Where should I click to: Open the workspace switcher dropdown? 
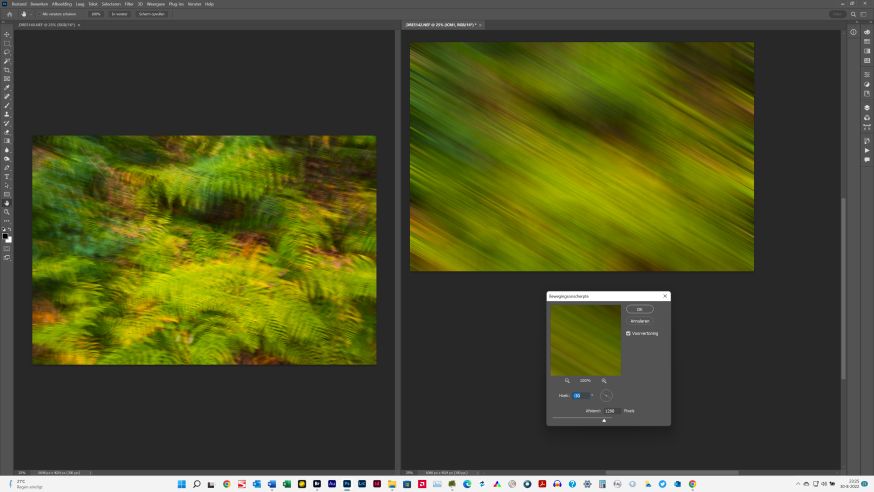click(x=865, y=14)
